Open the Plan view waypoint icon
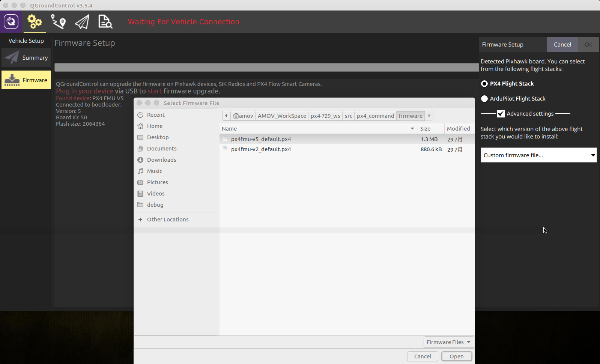The width and height of the screenshot is (600, 364). click(58, 22)
